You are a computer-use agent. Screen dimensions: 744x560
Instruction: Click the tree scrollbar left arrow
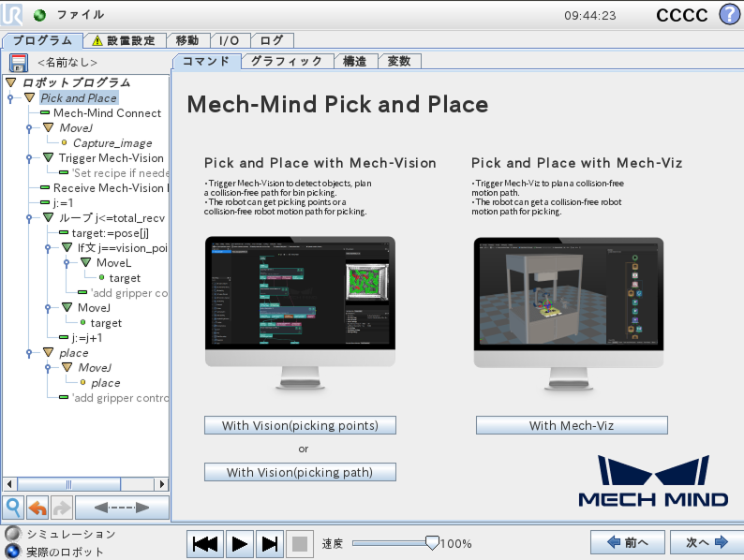click(x=9, y=484)
